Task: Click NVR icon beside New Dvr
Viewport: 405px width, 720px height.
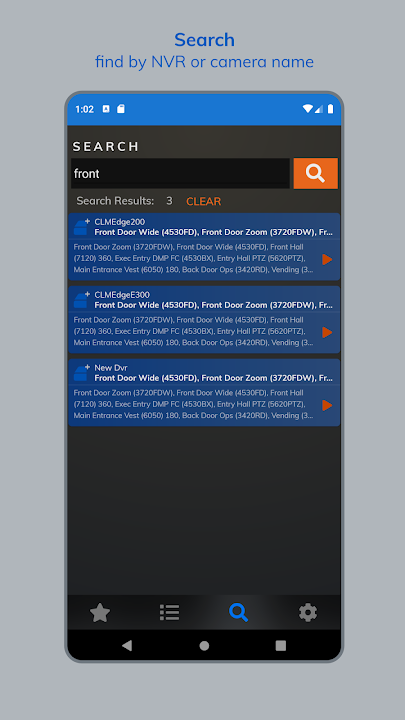Action: tap(82, 373)
